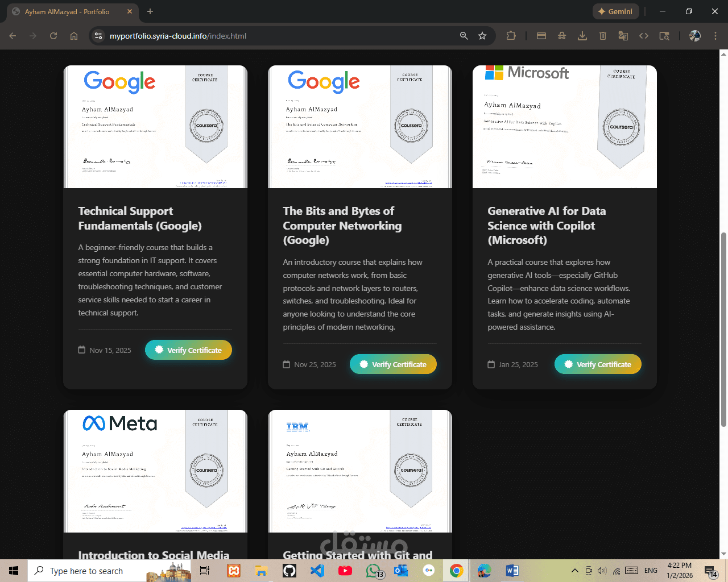
Task: Bookmark this page with the star
Action: [482, 36]
